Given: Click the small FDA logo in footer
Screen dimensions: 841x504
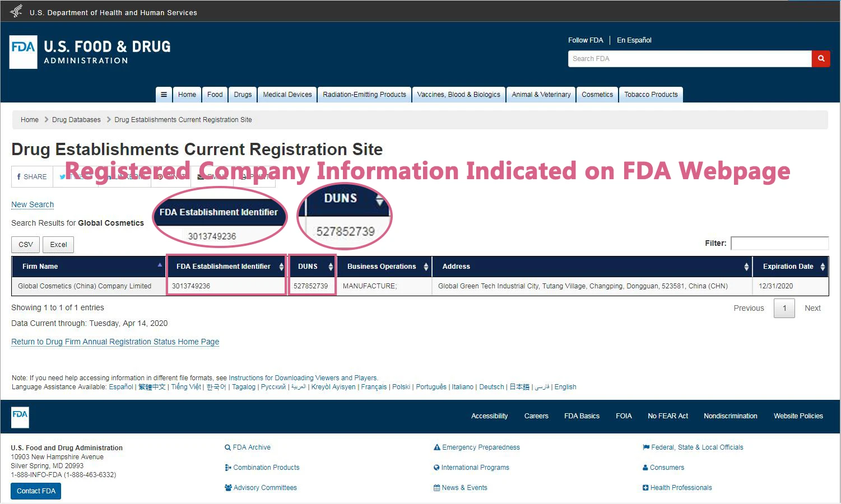Looking at the screenshot, I should (x=20, y=417).
